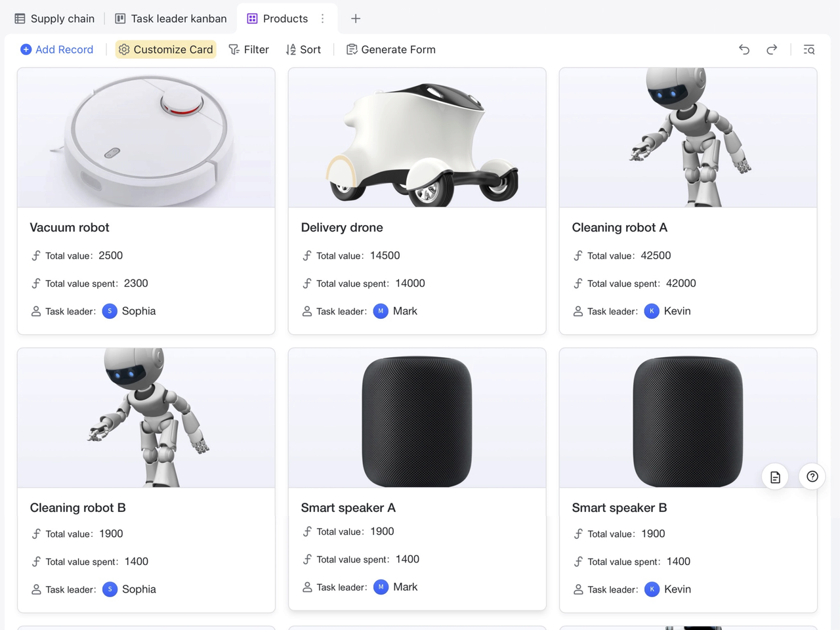Screen dimensions: 840x630
Task: Click Sophia's avatar on Vacuum robot card
Action: [110, 311]
